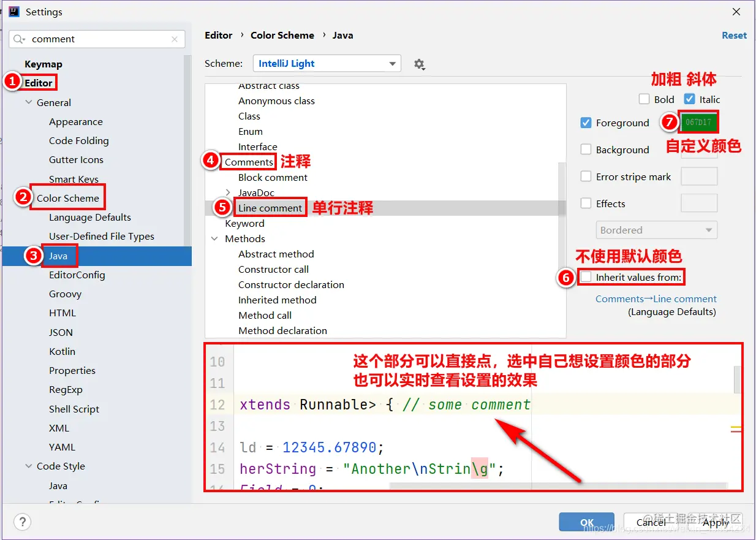
Task: Select Line comment in the attributes list
Action: 270,208
